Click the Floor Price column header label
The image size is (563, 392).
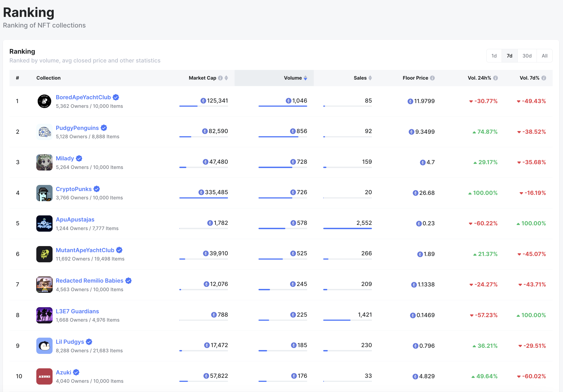pos(415,78)
